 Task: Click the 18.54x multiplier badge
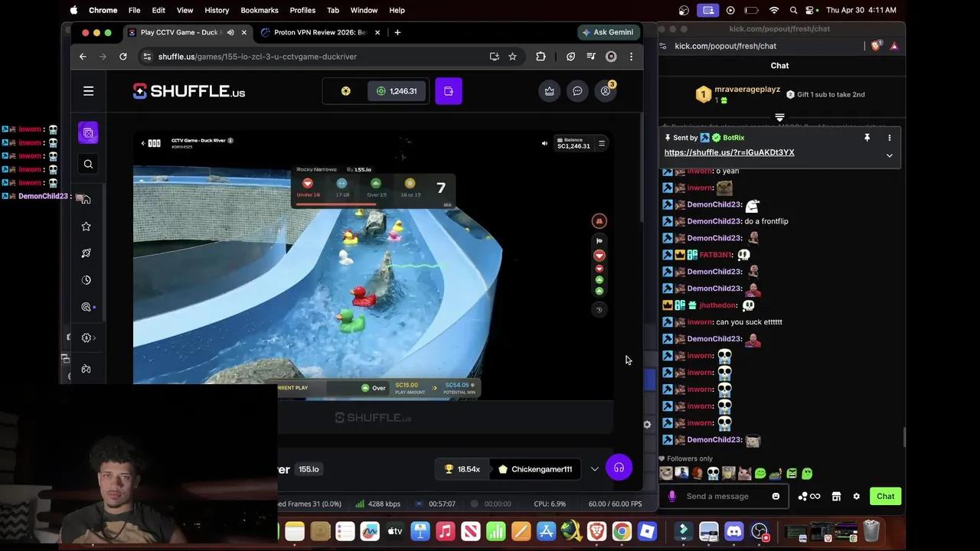pyautogui.click(x=462, y=469)
